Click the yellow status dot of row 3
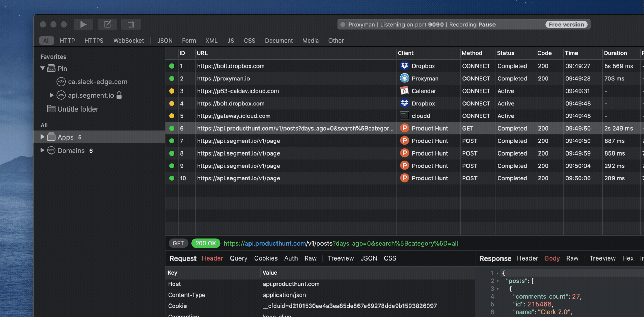The height and width of the screenshot is (317, 644). pyautogui.click(x=172, y=91)
